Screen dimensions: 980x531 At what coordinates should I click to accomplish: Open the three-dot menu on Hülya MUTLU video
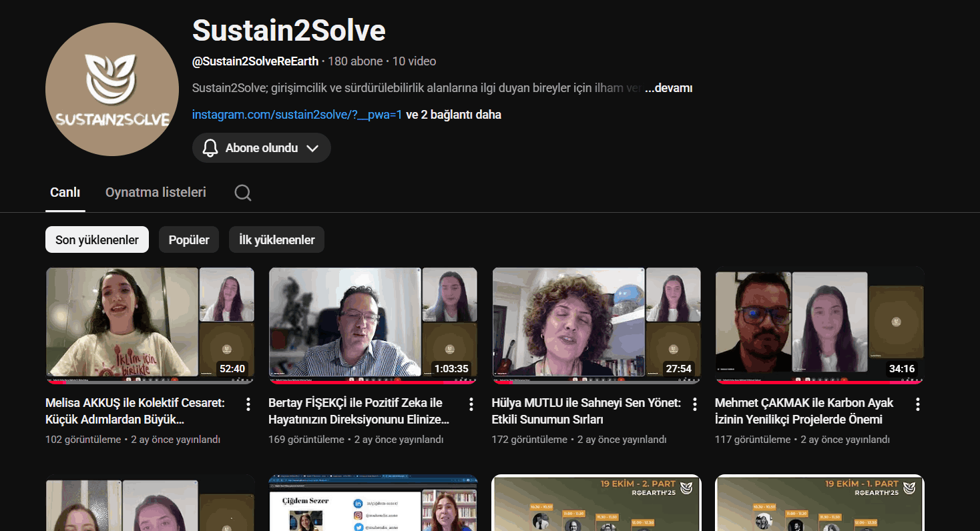tap(694, 404)
